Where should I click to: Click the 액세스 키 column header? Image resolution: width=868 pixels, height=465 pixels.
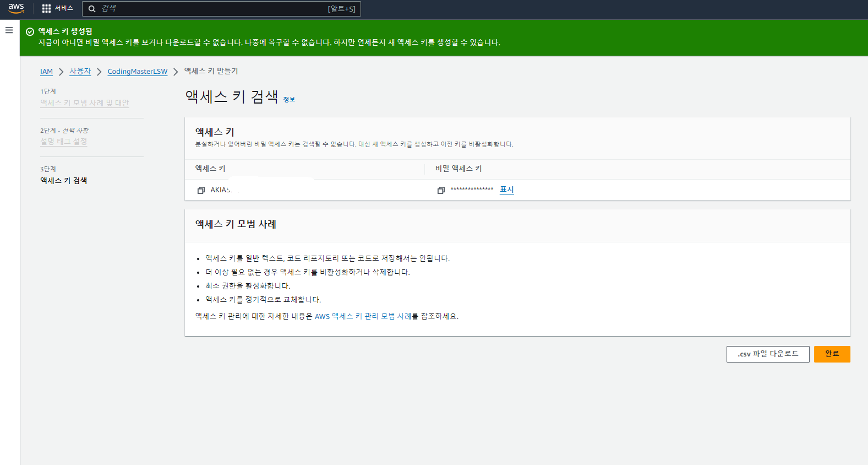pyautogui.click(x=210, y=169)
